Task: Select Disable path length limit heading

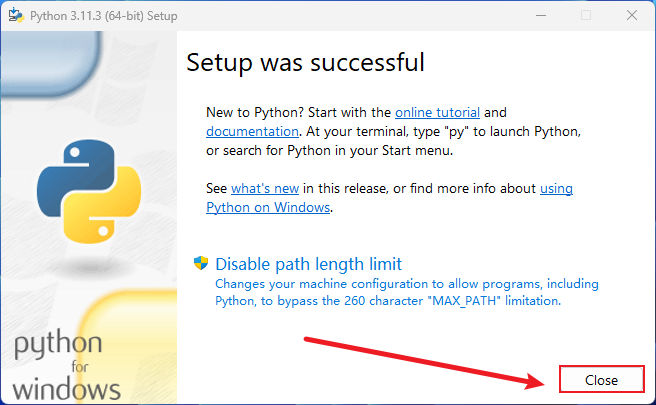Action: (308, 264)
